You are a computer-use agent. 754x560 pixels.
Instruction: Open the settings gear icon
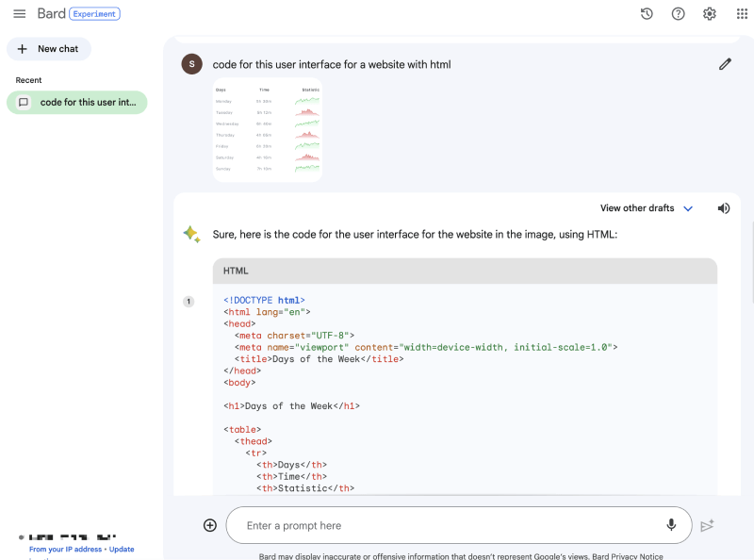coord(710,14)
